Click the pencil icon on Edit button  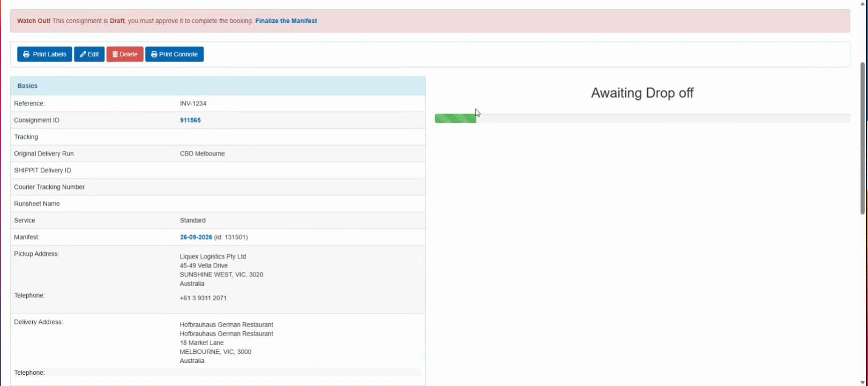83,54
